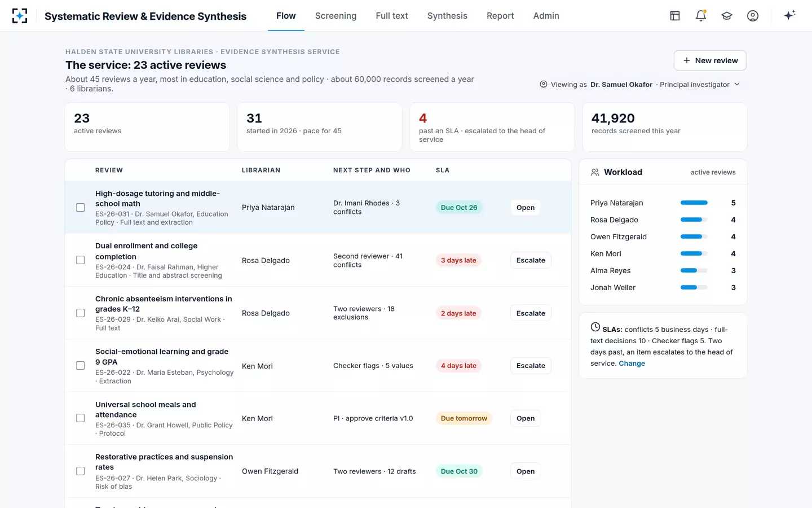812x508 pixels.
Task: Escalate the Chronic absenteeism review
Action: click(531, 313)
